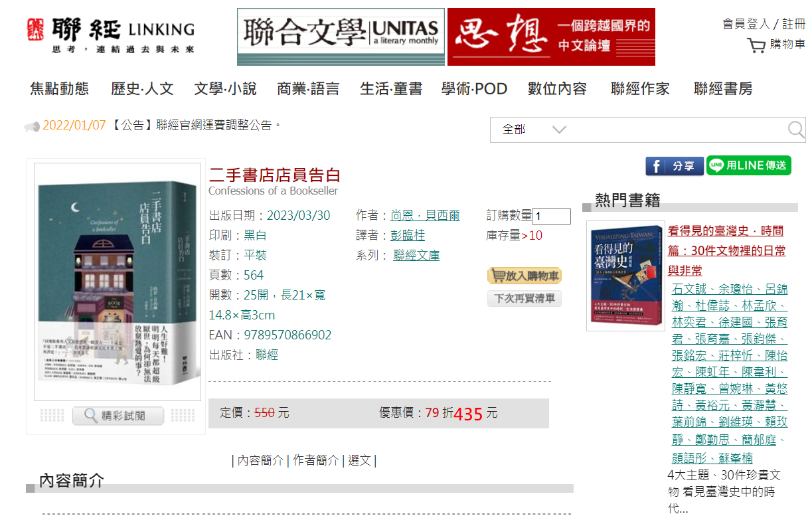Open the 會員登入 login link
Image resolution: width=812 pixels, height=520 pixels.
[746, 25]
